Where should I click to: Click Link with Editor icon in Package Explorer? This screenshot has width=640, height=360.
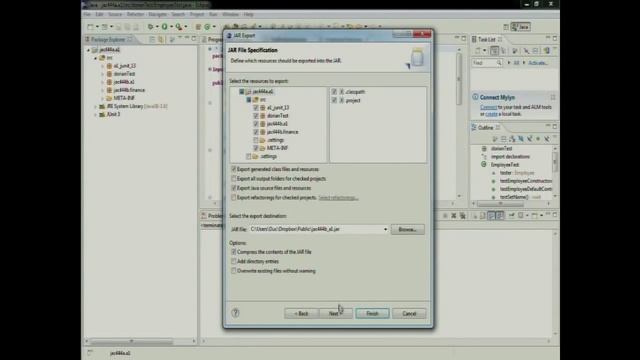[161, 39]
